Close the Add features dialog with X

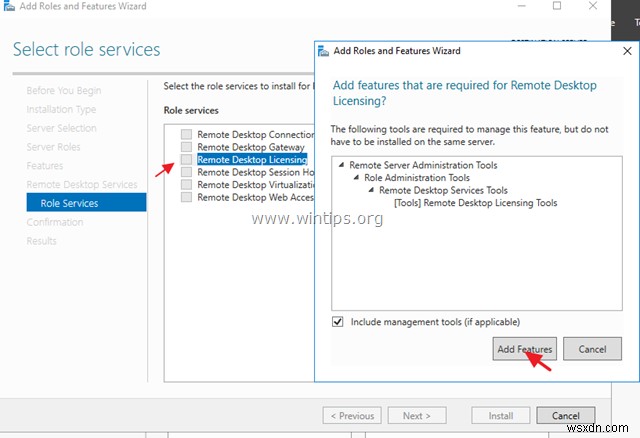pos(627,51)
